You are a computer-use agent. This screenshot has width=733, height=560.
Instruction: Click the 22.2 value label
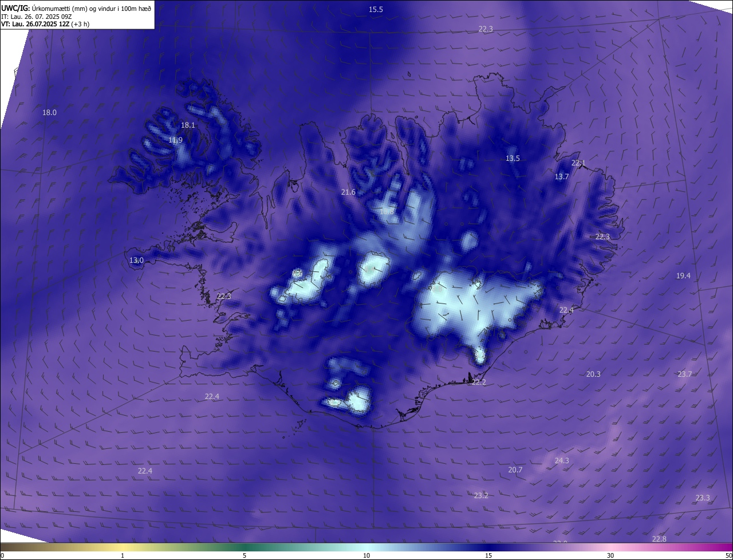coord(479,382)
